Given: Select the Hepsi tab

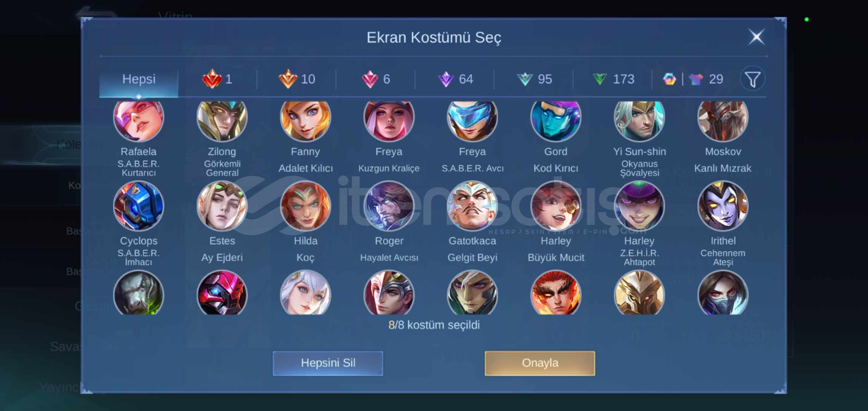Looking at the screenshot, I should [x=139, y=79].
